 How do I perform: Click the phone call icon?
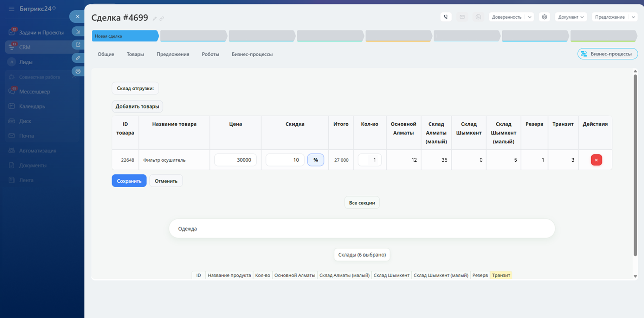pyautogui.click(x=446, y=17)
